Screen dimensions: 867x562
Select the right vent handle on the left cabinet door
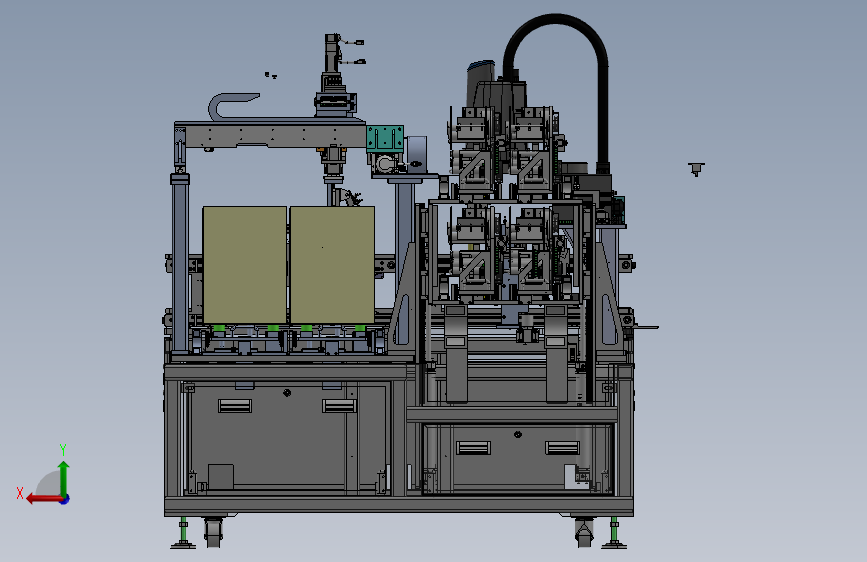[x=339, y=406]
